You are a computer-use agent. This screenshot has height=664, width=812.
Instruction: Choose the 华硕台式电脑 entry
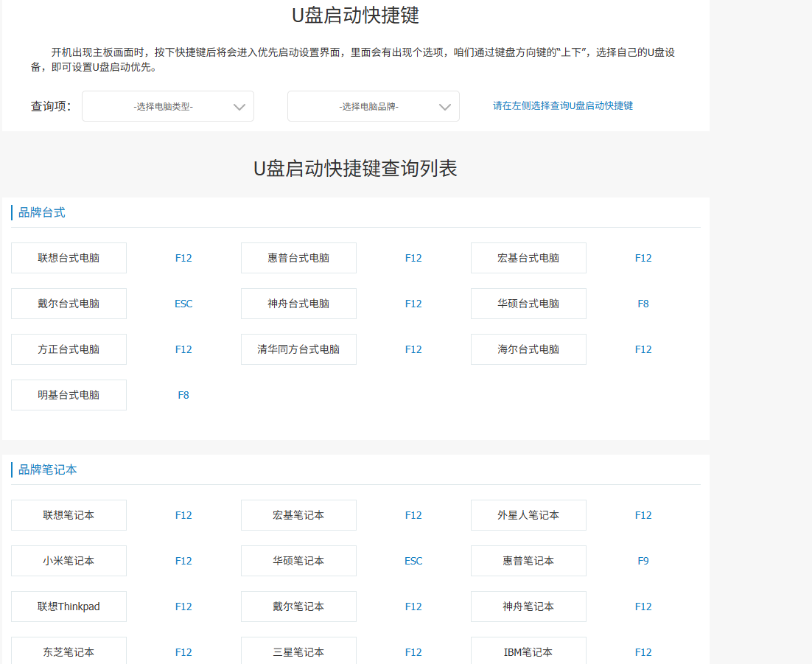tap(529, 304)
